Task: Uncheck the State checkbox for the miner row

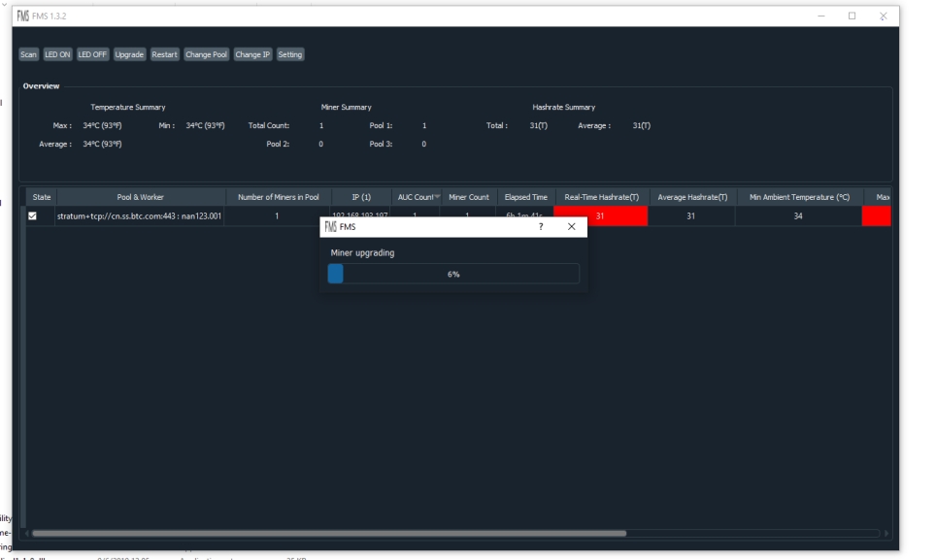Action: pyautogui.click(x=36, y=214)
